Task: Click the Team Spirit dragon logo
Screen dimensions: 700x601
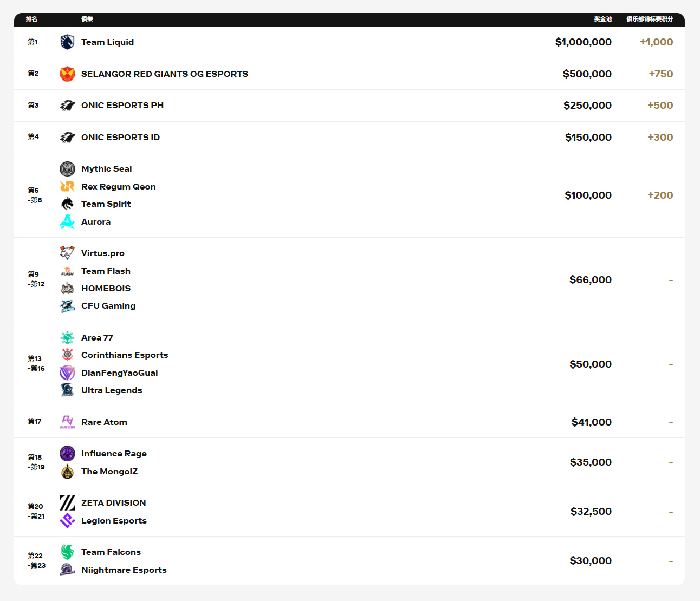Action: click(67, 204)
